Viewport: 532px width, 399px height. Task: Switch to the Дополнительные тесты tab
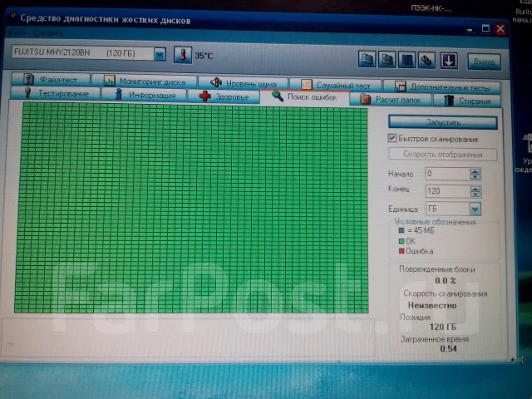point(442,86)
